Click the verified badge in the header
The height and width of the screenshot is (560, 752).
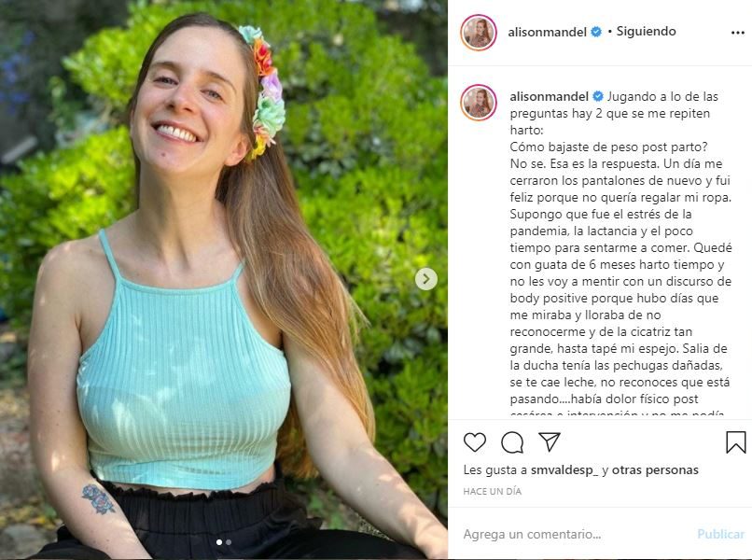[595, 32]
